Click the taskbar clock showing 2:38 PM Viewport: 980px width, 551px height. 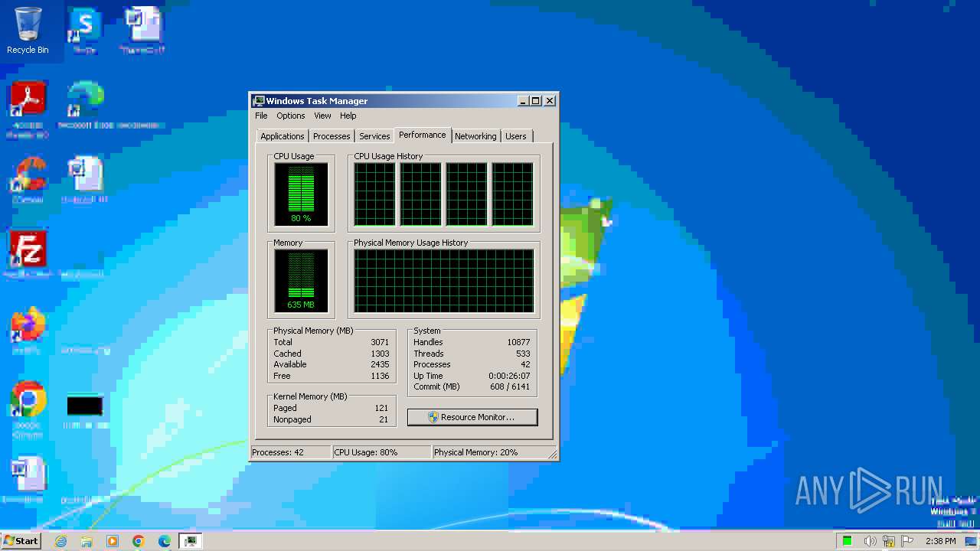[x=941, y=541]
